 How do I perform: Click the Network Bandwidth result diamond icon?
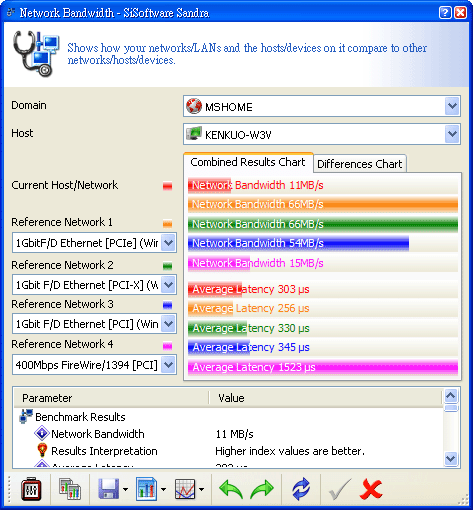[42, 434]
